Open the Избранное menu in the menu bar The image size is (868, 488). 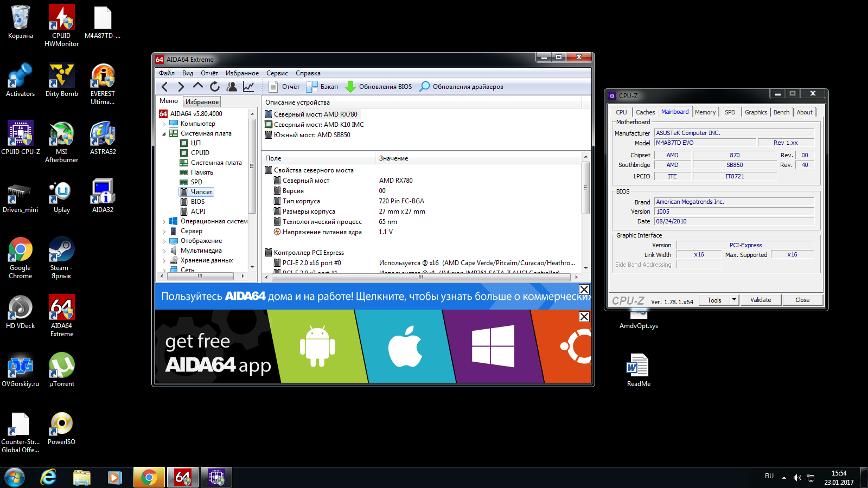point(242,73)
